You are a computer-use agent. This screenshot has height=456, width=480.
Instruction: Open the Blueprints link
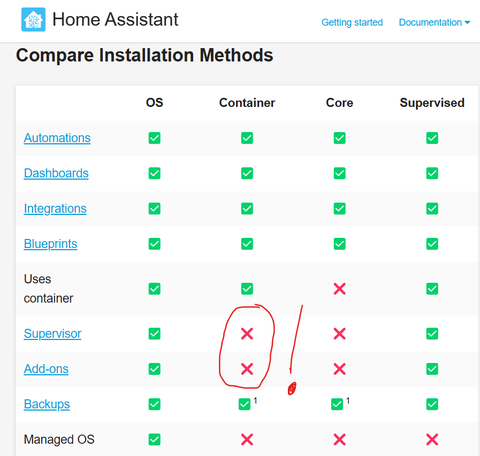(50, 244)
